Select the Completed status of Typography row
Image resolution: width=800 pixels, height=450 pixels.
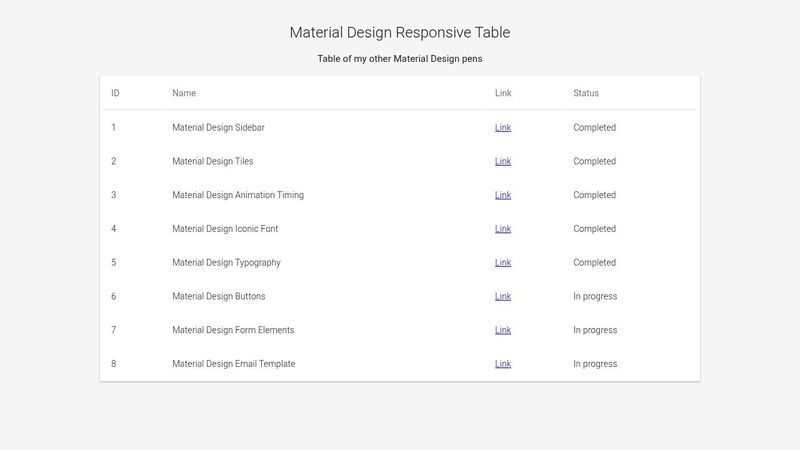pos(594,262)
